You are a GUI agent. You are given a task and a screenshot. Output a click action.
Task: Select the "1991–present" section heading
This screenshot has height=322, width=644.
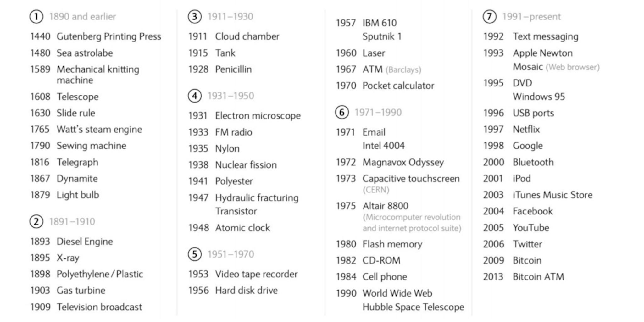(x=531, y=17)
